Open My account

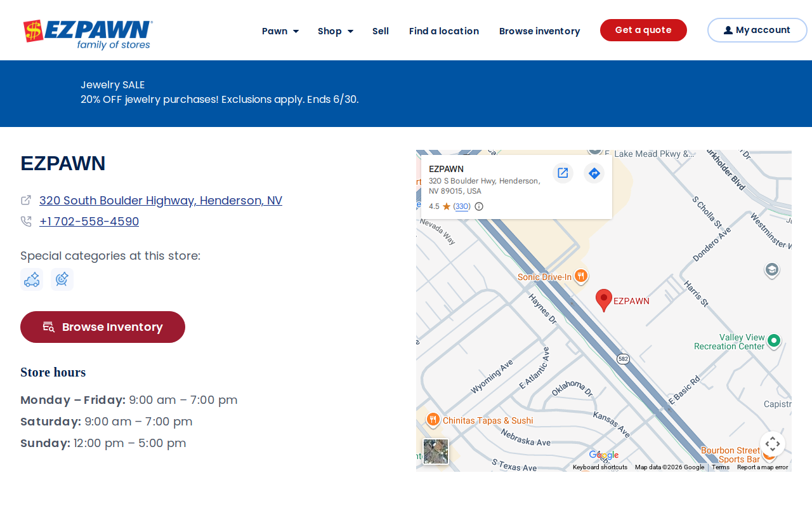757,30
